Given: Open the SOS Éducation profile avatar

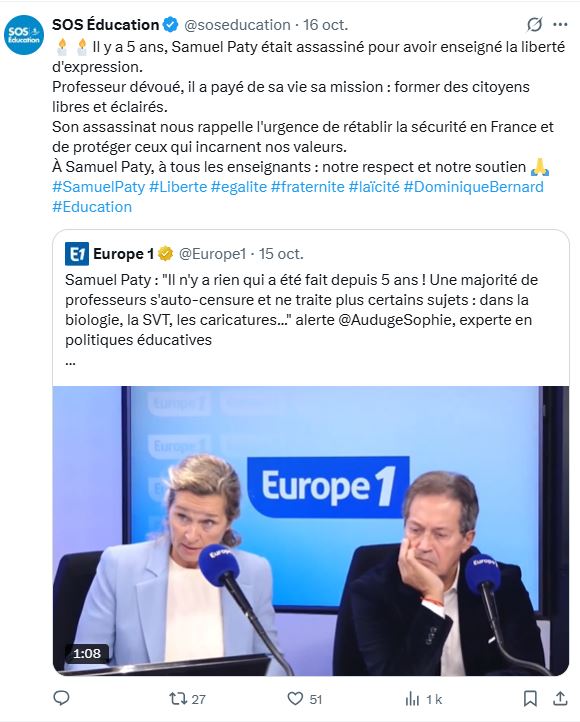Looking at the screenshot, I should pyautogui.click(x=23, y=35).
